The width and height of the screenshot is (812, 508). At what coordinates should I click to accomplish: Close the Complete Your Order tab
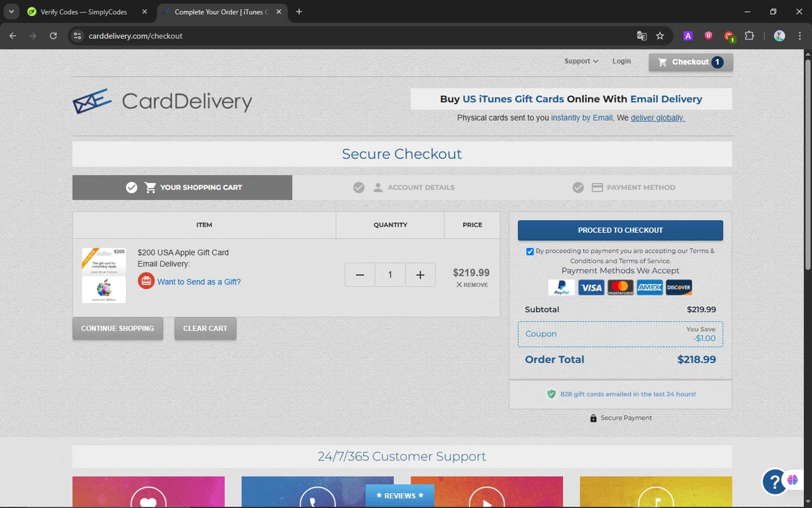(279, 11)
